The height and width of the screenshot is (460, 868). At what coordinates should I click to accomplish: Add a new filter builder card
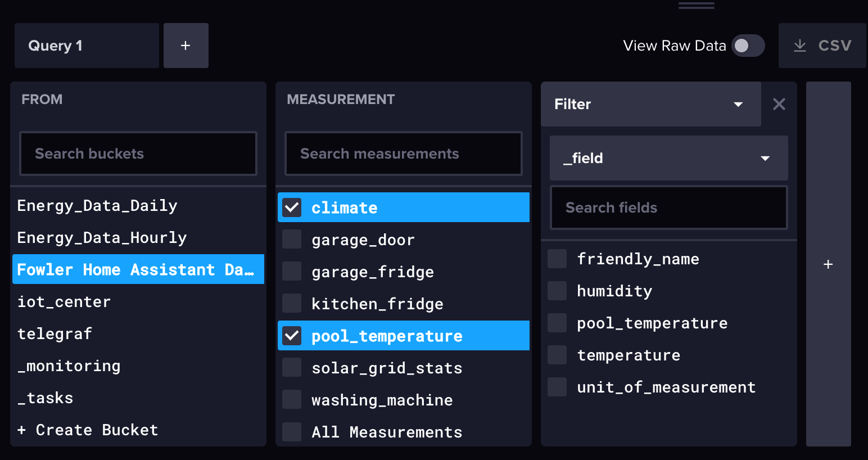pyautogui.click(x=828, y=264)
